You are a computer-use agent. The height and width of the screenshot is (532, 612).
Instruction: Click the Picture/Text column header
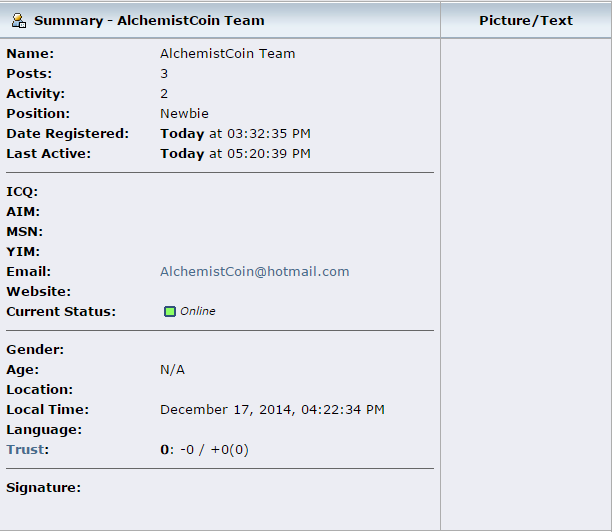(526, 20)
